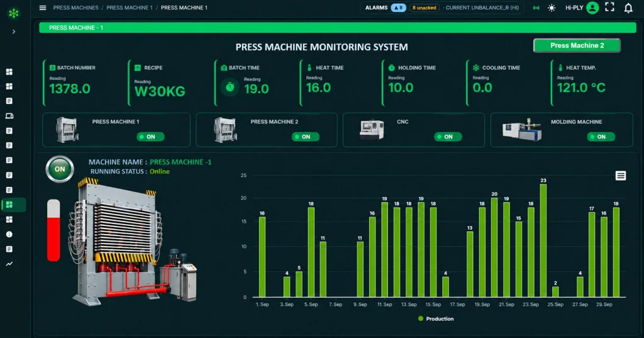
Task: Click the round ON power button
Action: pyautogui.click(x=60, y=169)
